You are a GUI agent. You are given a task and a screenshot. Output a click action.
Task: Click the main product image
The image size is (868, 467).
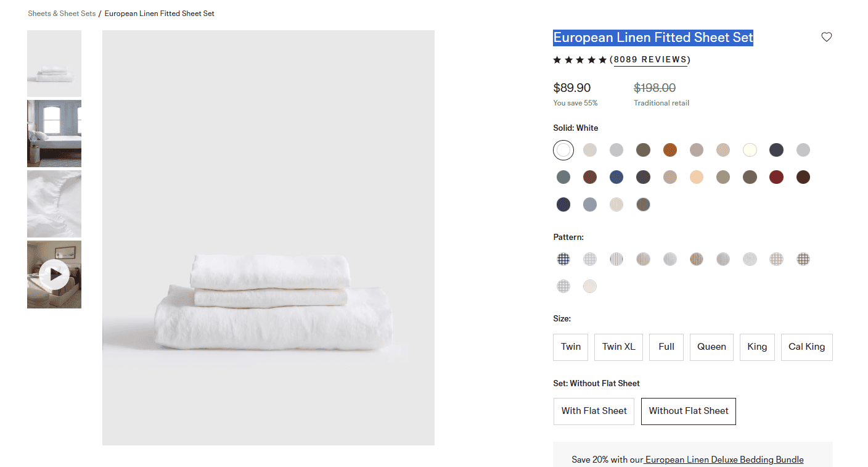tap(268, 238)
